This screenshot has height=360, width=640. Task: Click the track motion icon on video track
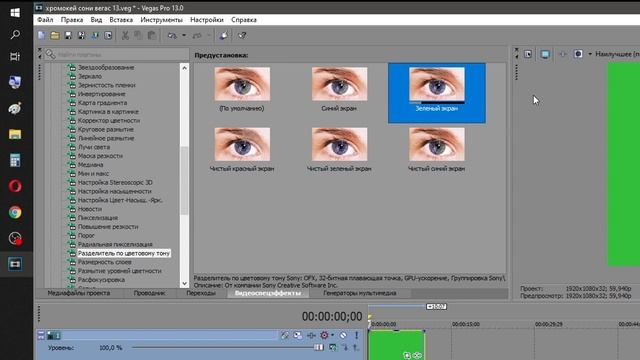[298, 336]
